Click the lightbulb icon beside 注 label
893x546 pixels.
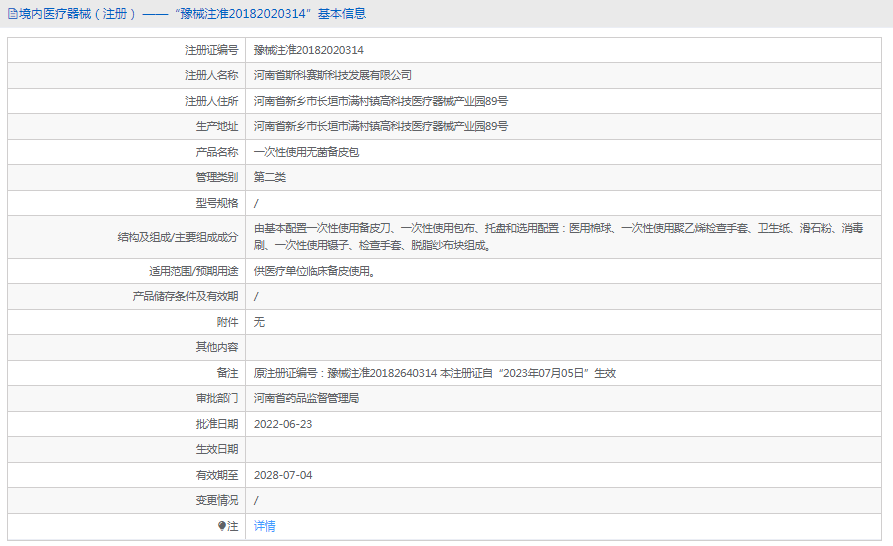point(222,526)
